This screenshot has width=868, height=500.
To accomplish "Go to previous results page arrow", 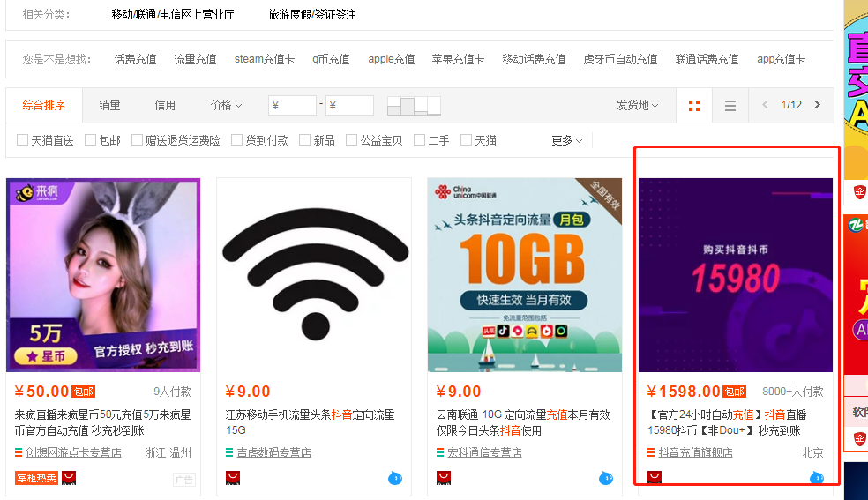I will click(765, 105).
